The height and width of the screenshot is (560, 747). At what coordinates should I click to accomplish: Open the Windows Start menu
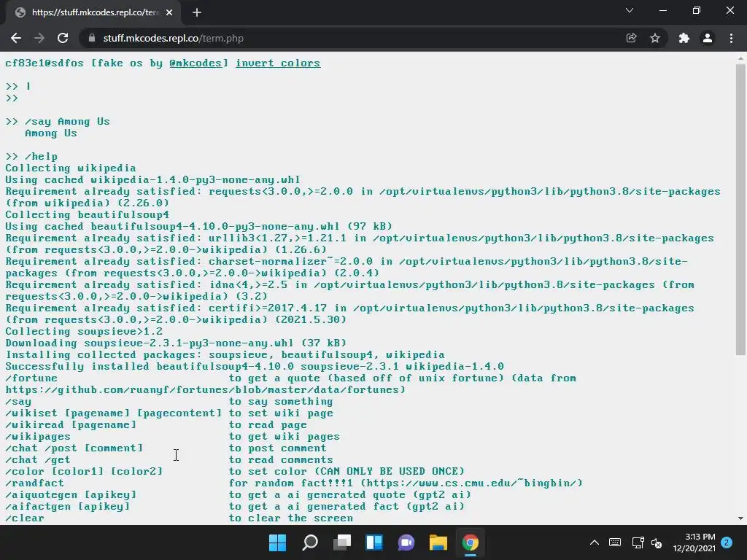pos(277,542)
